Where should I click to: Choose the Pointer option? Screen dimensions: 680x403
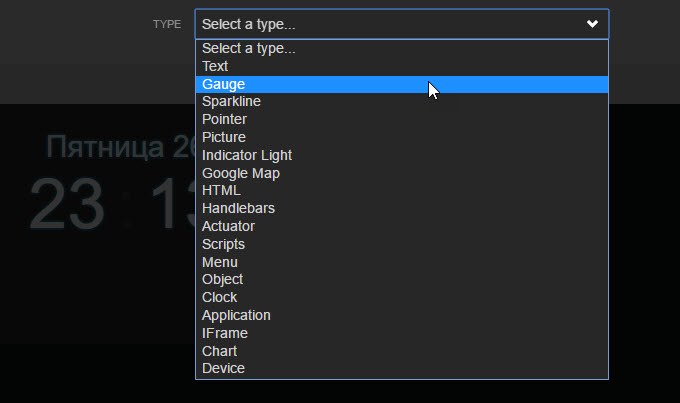click(224, 119)
